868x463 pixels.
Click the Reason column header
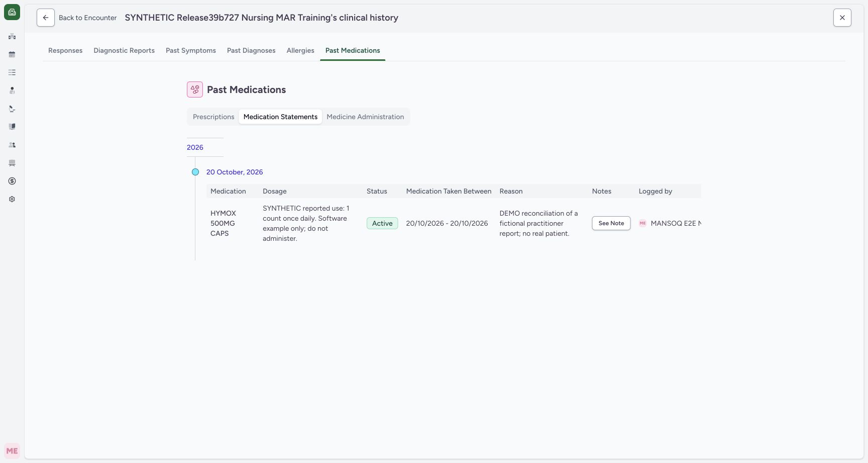tap(511, 191)
